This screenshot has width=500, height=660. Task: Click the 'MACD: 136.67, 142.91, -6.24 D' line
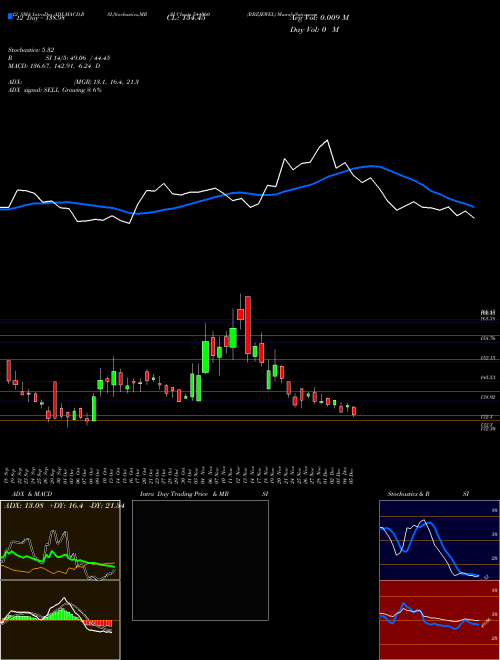coord(54,66)
